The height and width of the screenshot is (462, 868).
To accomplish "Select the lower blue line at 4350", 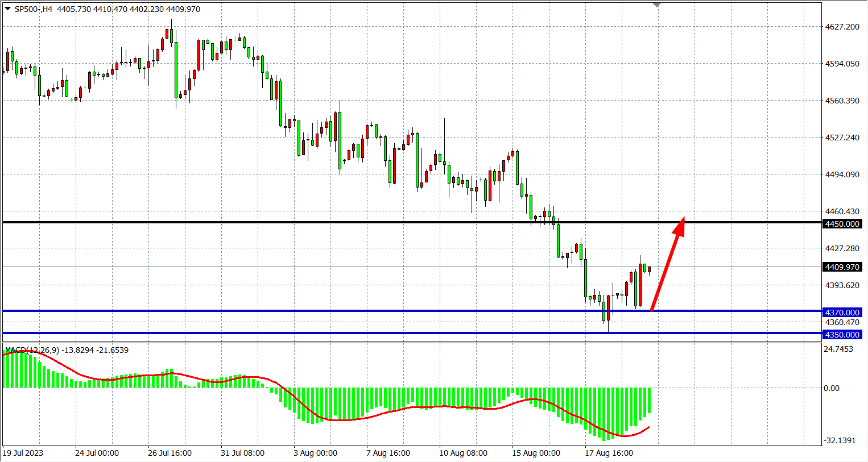I will tap(341, 333).
